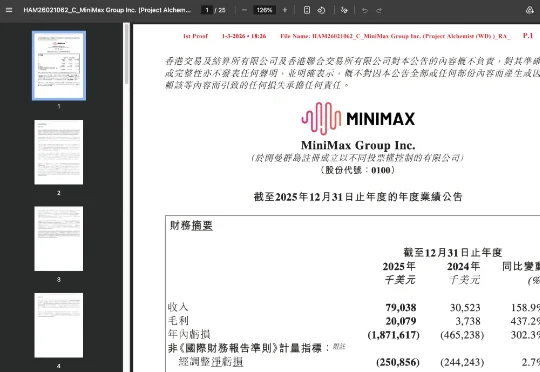Viewport: 540px width, 372px height.
Task: Click the '2025年' column header
Action: (x=399, y=266)
